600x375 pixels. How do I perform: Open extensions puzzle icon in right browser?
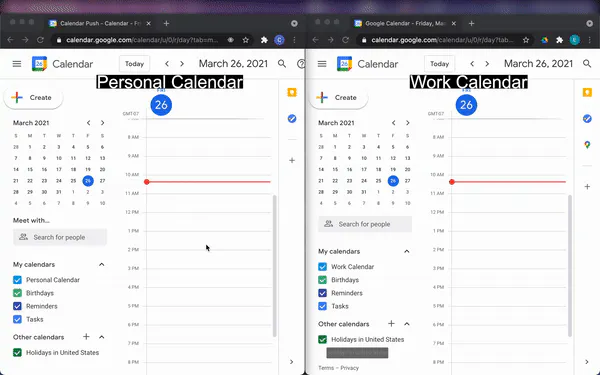pos(559,40)
